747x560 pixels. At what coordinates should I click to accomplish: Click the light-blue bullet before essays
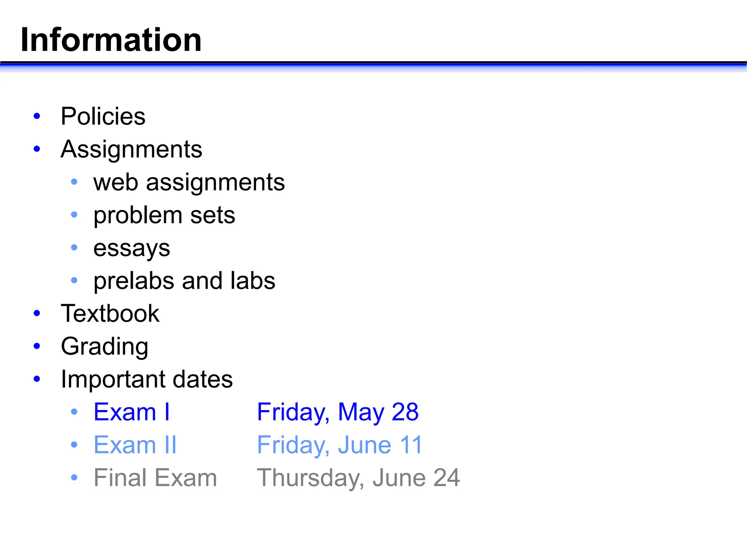coord(74,248)
